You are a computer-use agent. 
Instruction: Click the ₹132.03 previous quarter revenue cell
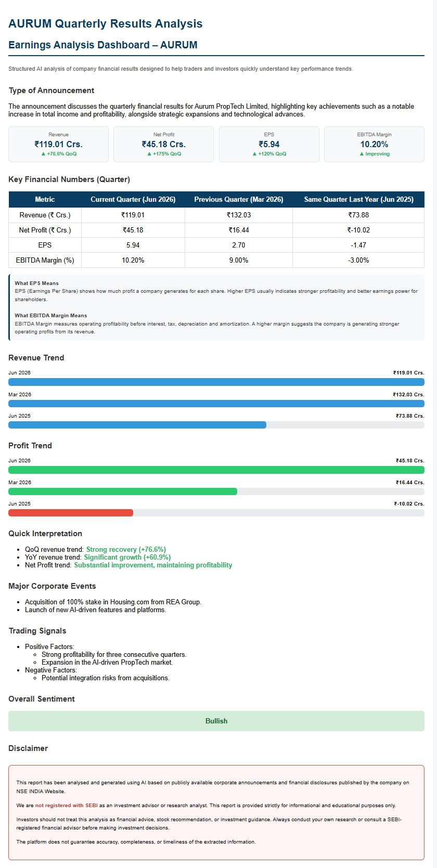tap(239, 215)
